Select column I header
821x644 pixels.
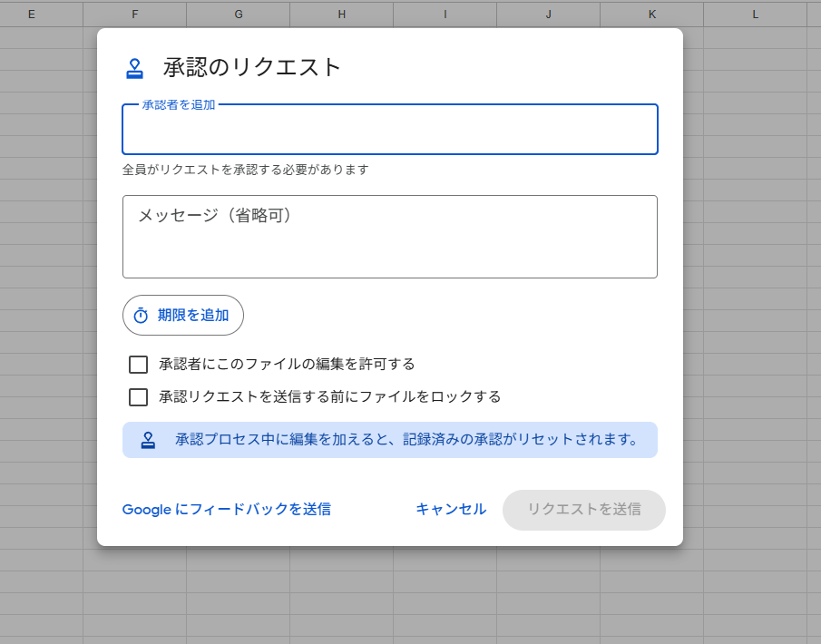[x=445, y=14]
